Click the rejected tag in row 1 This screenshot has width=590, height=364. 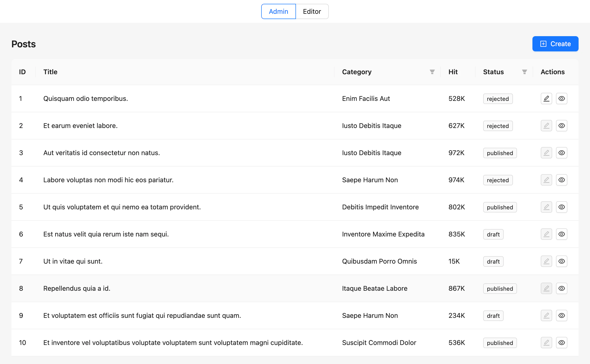coord(498,99)
